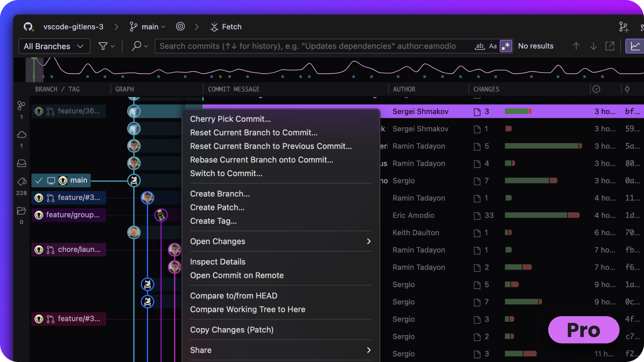Open the search options dropdown
The height and width of the screenshot is (362, 644).
click(140, 46)
